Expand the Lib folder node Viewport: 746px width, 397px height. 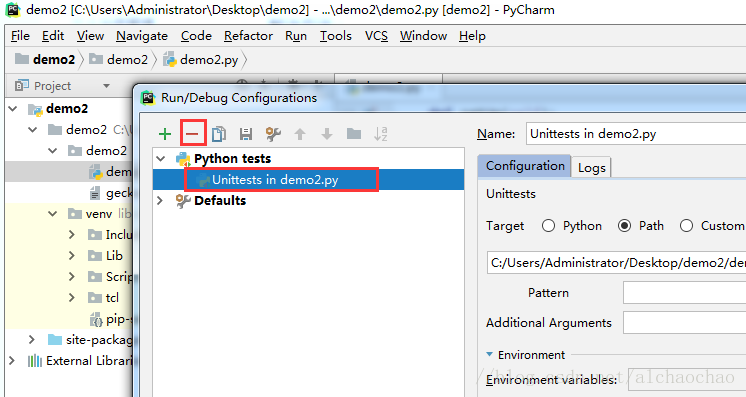[x=72, y=256]
